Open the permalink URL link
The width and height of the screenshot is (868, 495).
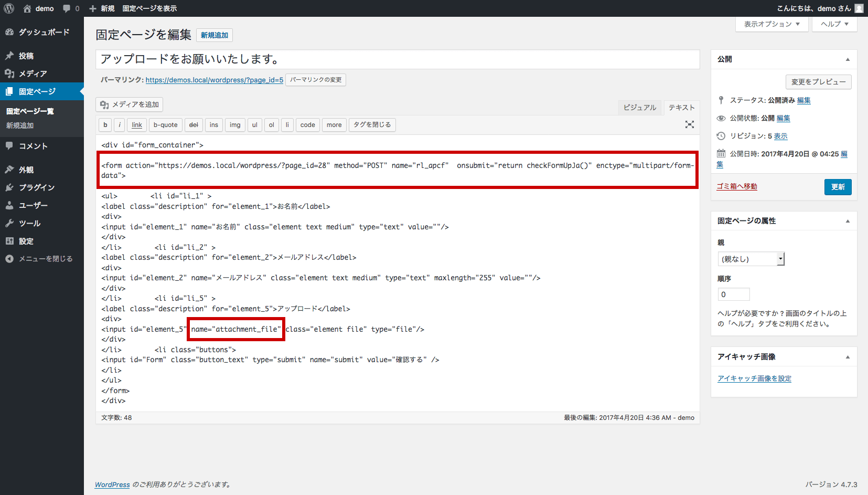[215, 80]
